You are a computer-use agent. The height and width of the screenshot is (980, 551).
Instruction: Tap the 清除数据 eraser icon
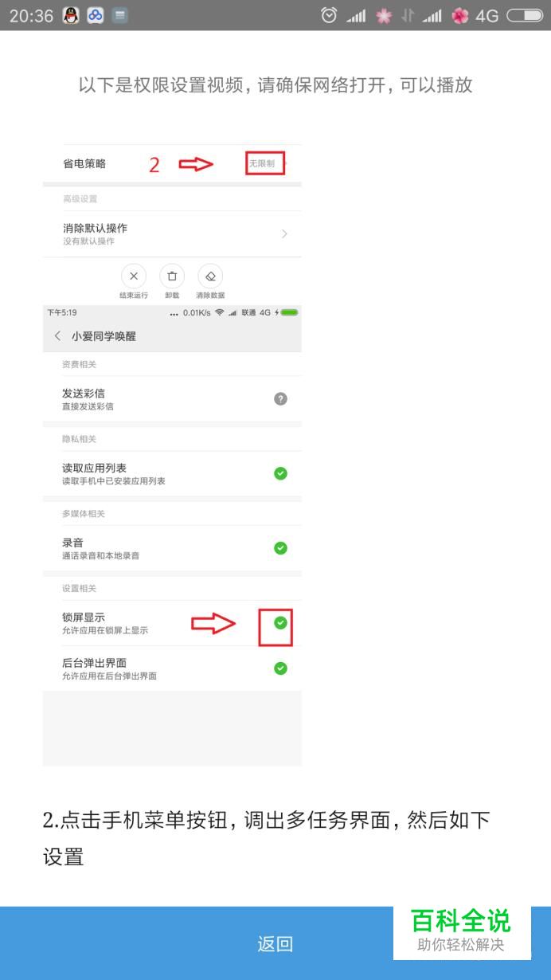coord(210,276)
